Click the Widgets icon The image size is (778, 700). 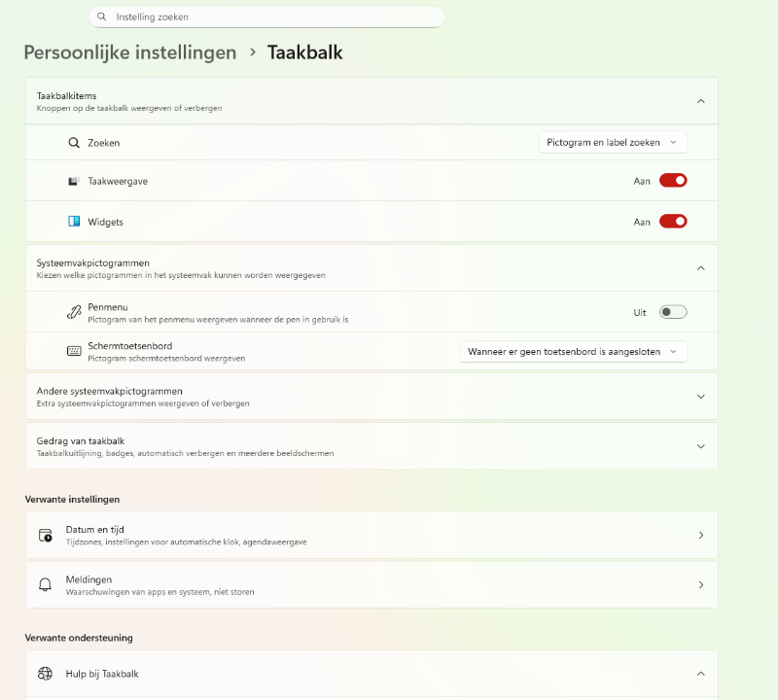(x=74, y=222)
